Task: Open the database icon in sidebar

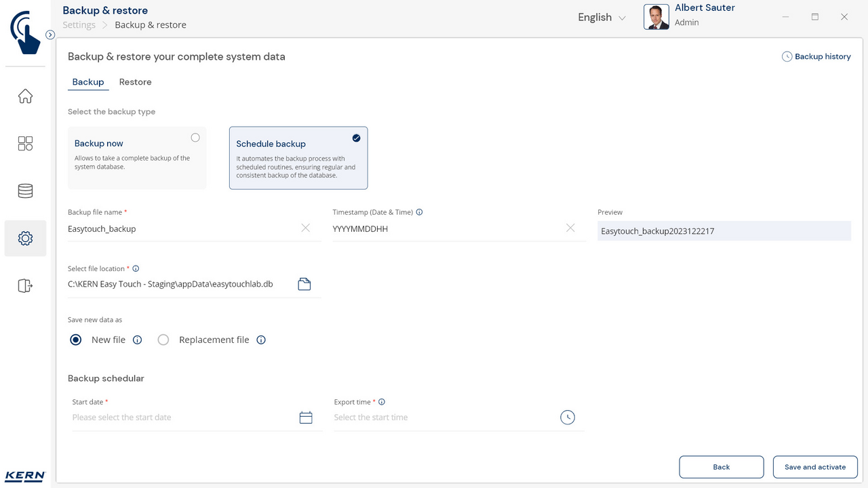Action: (25, 191)
